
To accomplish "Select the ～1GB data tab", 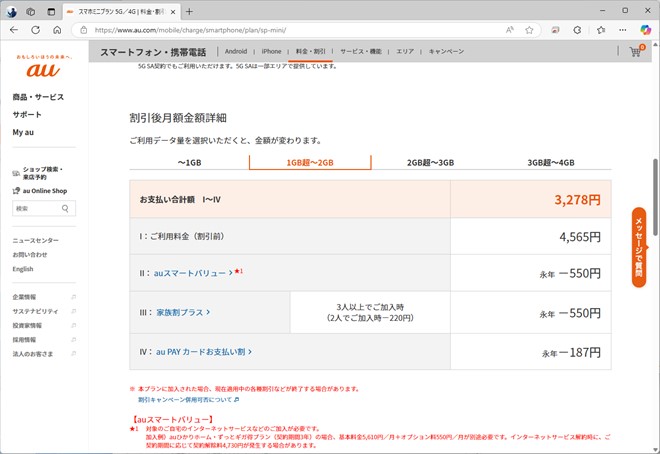I will (189, 162).
